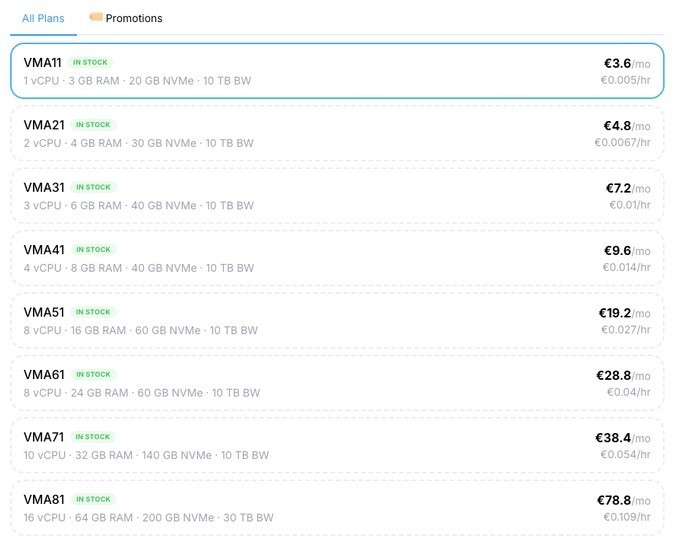Screen dimensions: 681x543
Task: Click the €78.8/mo price on VMA81
Action: coord(624,500)
